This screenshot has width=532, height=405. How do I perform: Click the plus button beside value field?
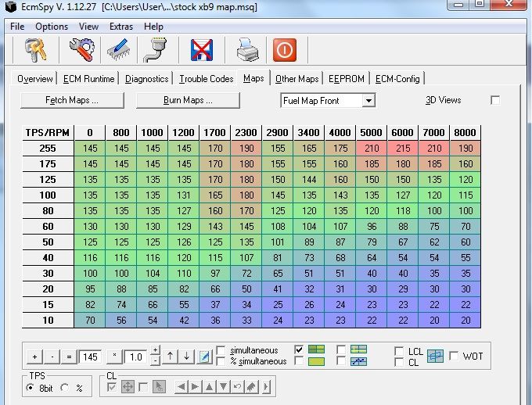tap(34, 357)
